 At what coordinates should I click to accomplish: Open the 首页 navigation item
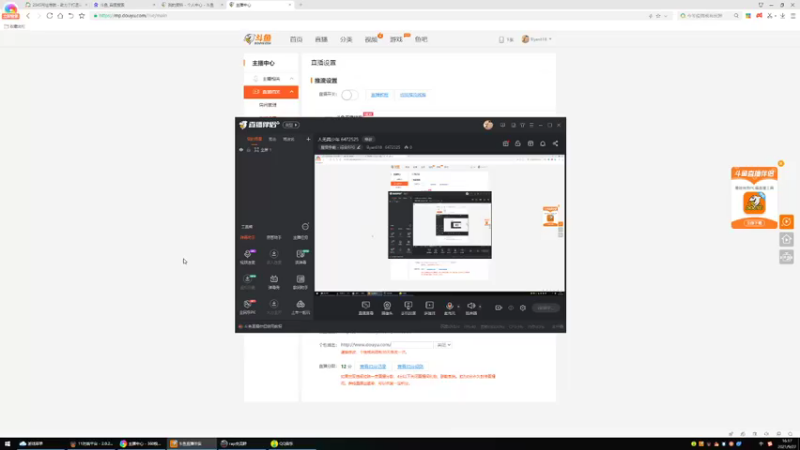pyautogui.click(x=296, y=39)
